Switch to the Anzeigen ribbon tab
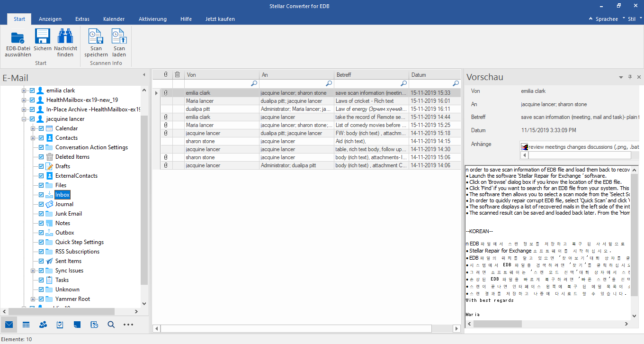Image resolution: width=644 pixels, height=344 pixels. [50, 19]
